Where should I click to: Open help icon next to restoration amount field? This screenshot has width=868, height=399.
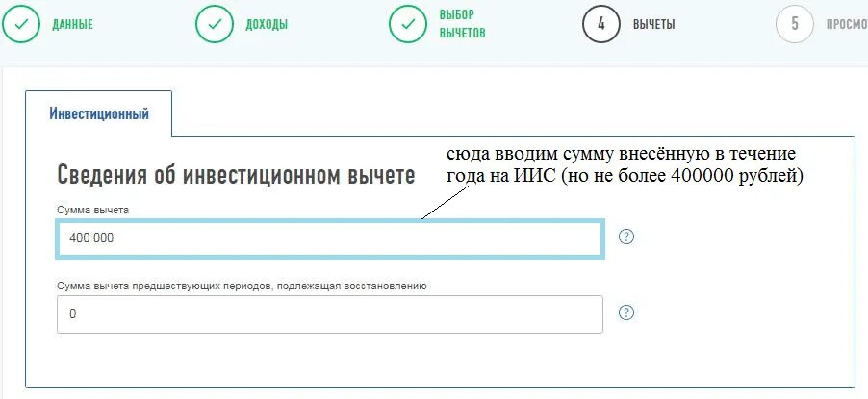coord(626,312)
